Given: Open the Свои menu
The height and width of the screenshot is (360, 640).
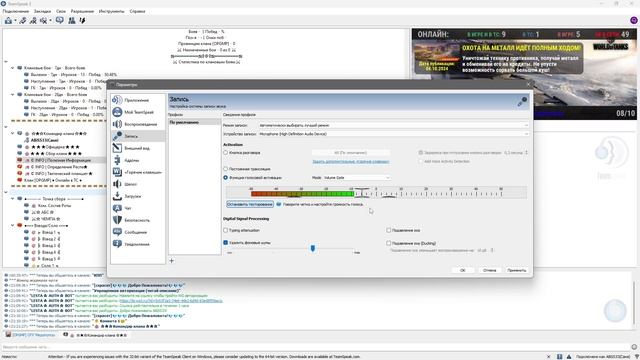Looking at the screenshot, I should [61, 11].
